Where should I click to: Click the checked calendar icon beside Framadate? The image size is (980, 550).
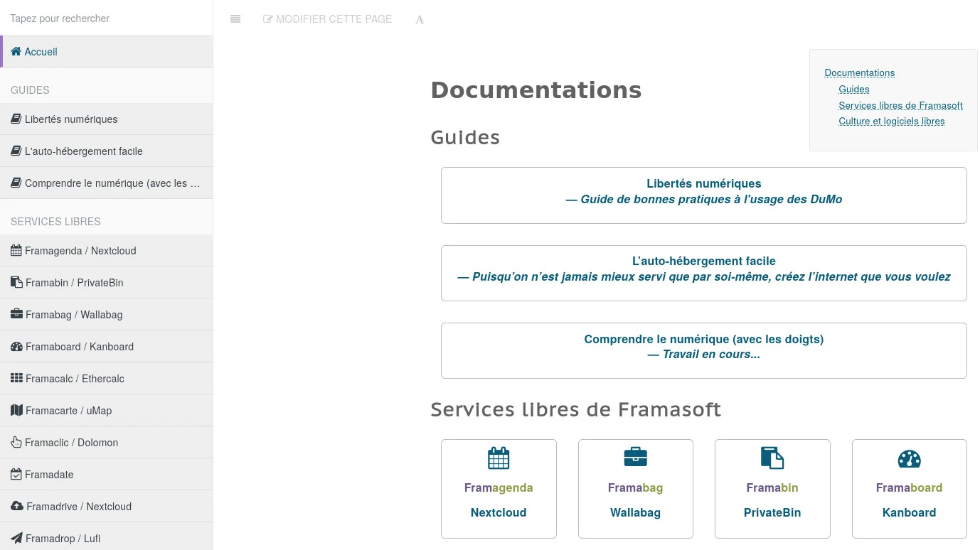[x=16, y=475]
